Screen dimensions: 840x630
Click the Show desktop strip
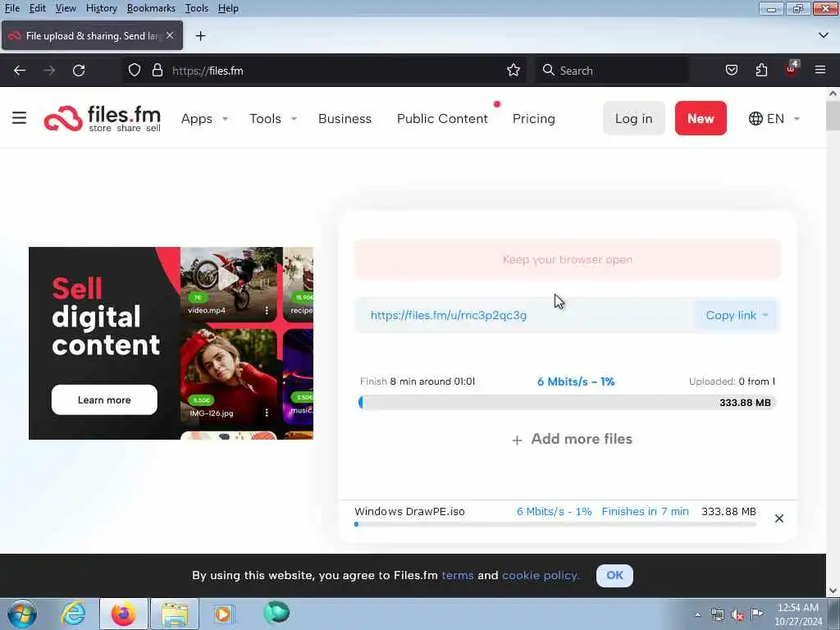coord(834,614)
